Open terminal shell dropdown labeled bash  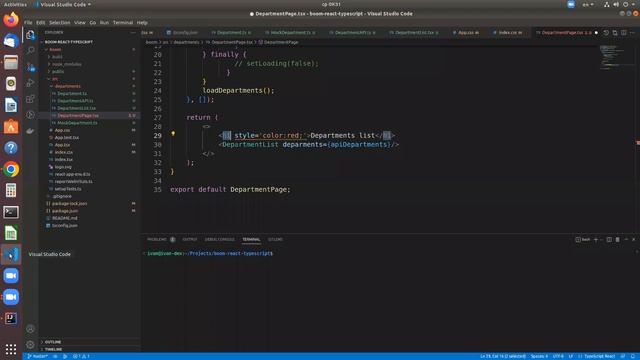pos(583,240)
